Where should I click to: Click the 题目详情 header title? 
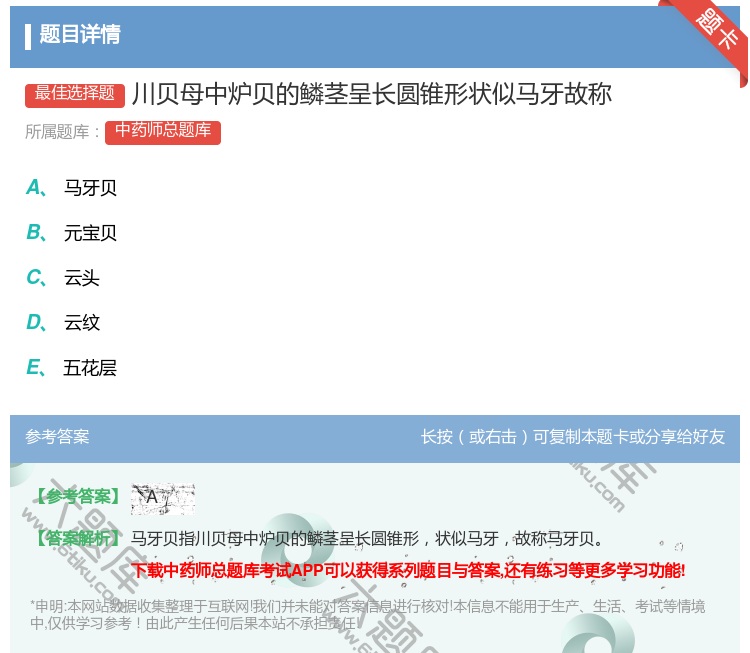pos(80,34)
